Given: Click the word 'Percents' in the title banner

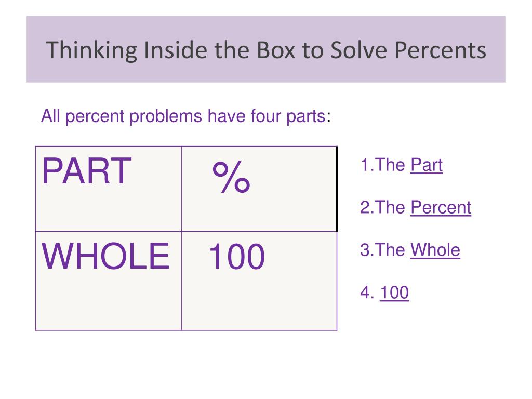Looking at the screenshot, I should (441, 50).
